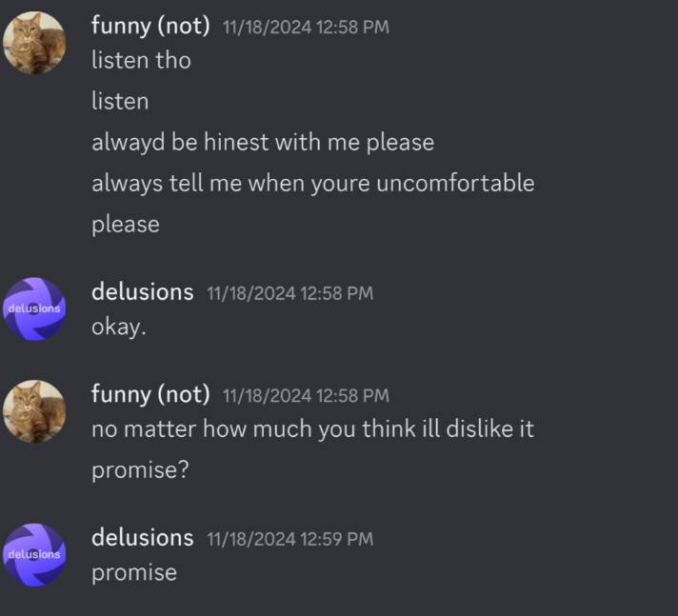678x616 pixels.
Task: Click the timestamp above "listen tho"
Action: tap(306, 28)
